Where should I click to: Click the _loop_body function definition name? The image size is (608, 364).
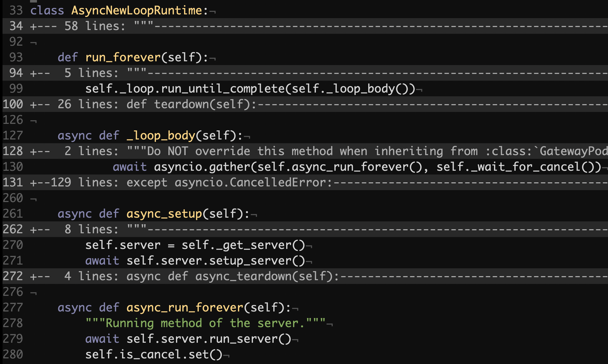coord(161,135)
